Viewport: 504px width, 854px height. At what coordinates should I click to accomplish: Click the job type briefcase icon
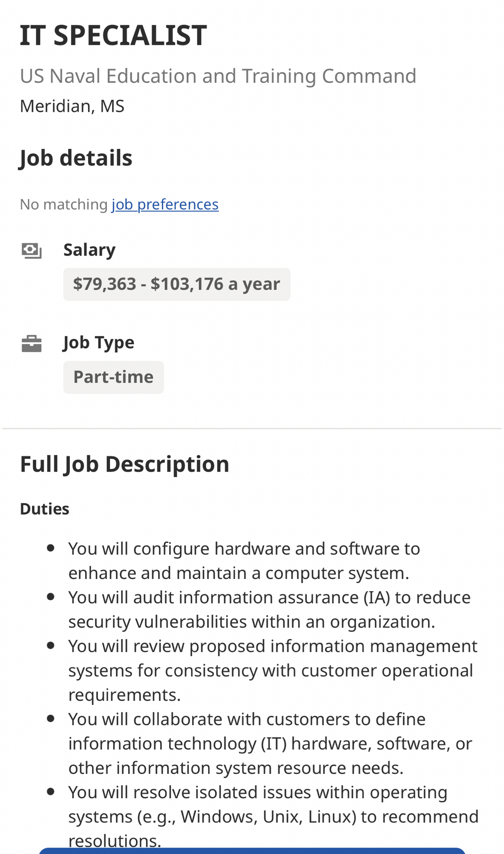(32, 344)
